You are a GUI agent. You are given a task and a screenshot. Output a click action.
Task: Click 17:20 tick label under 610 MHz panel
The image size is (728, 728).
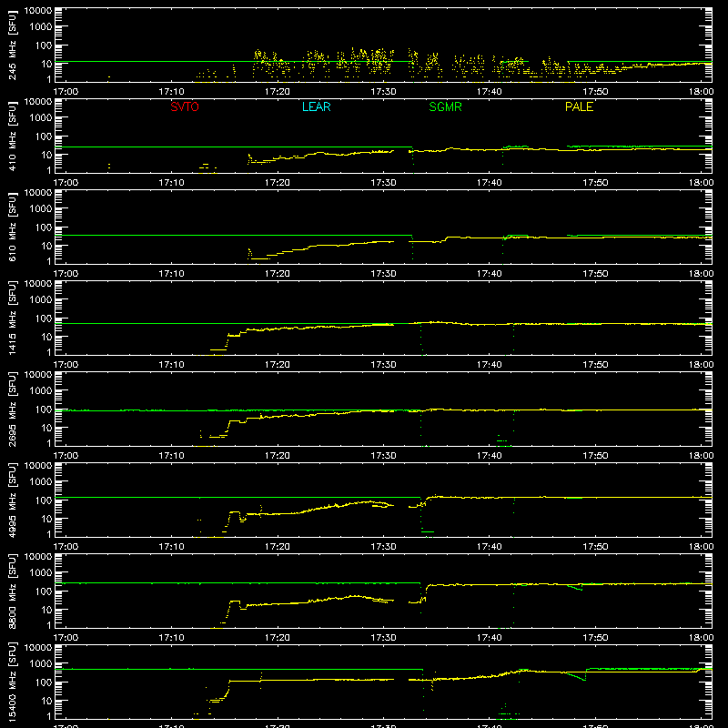(x=278, y=274)
